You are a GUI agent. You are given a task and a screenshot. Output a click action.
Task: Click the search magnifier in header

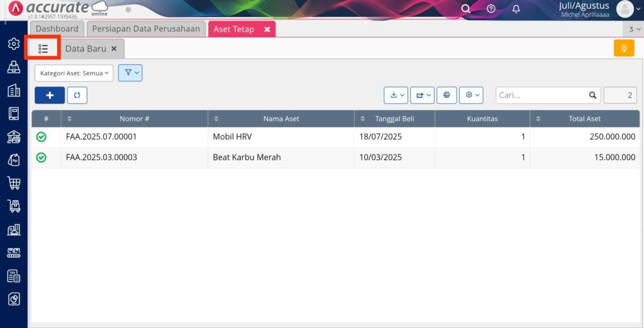point(466,9)
